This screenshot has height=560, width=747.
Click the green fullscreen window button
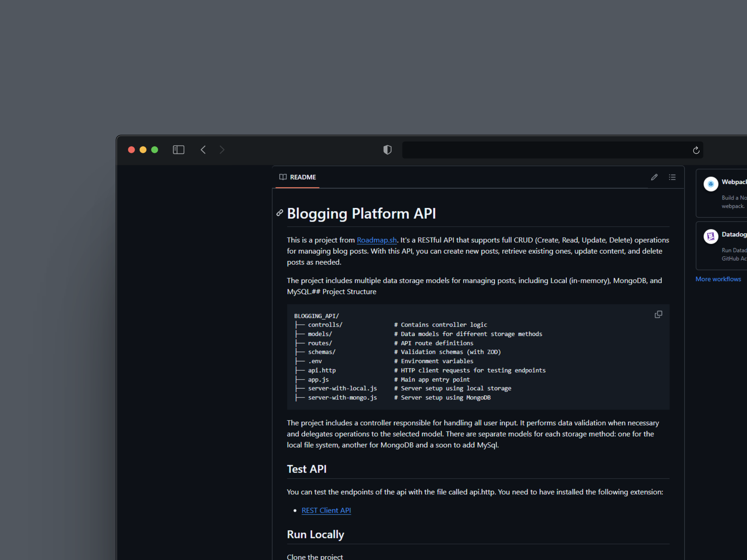pos(154,150)
